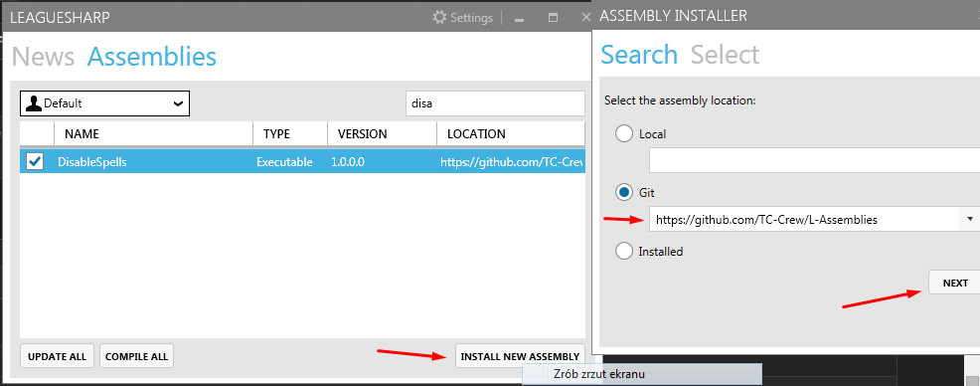980x386 pixels.
Task: Sort by the NAME column header
Action: coord(153,134)
